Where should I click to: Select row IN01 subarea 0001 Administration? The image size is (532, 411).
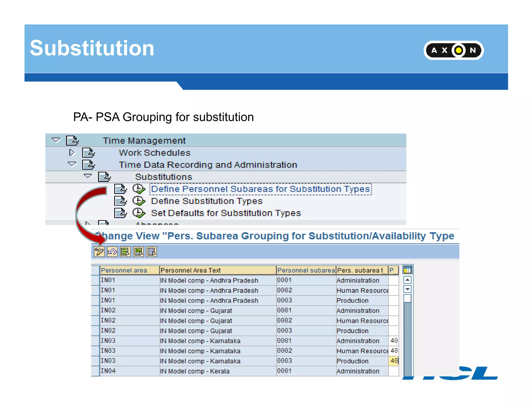[95, 280]
